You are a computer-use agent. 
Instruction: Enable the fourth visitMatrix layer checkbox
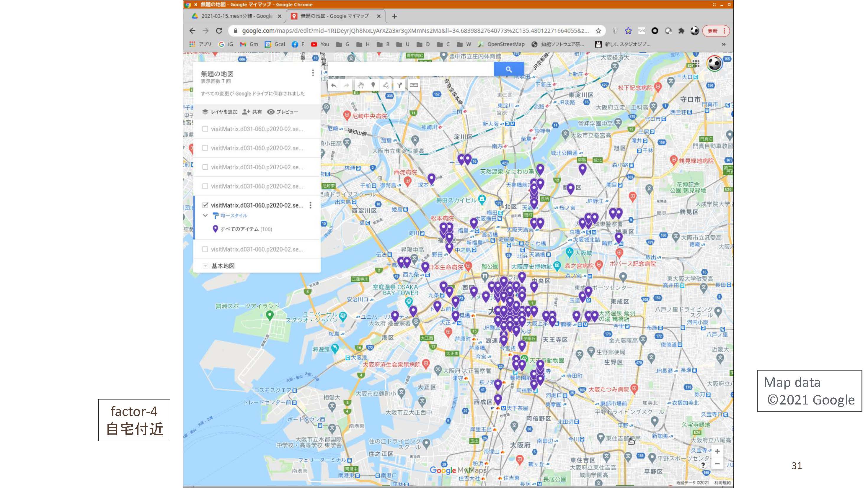tap(205, 186)
